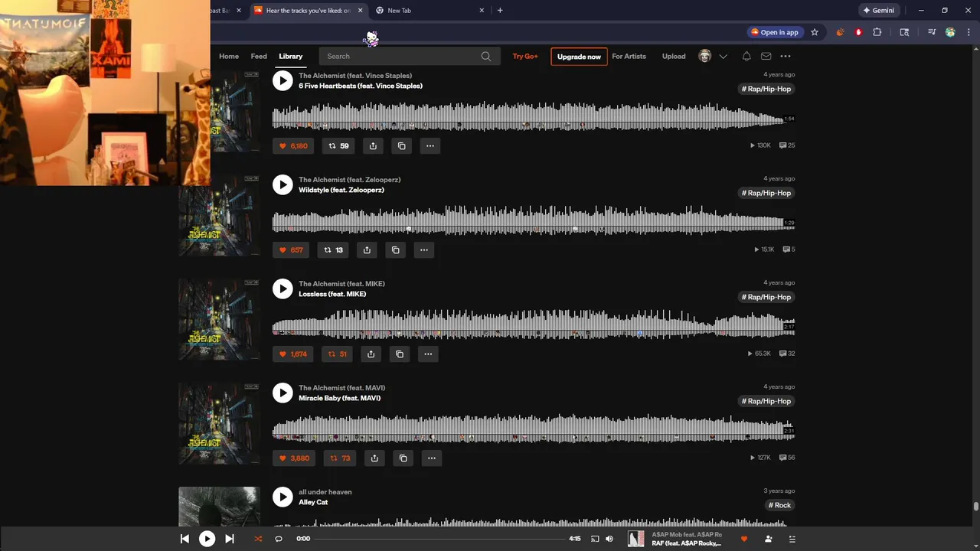980x551 pixels.
Task: Open Chrome extensions puzzle icon
Action: click(877, 32)
